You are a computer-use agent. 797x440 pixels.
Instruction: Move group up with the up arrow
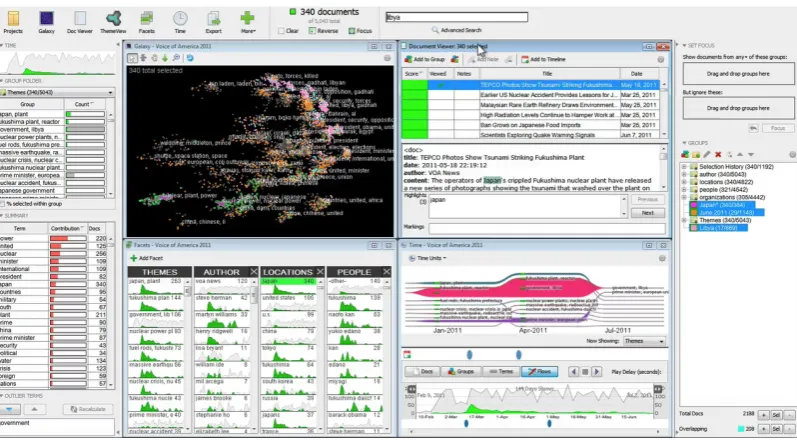pos(740,154)
